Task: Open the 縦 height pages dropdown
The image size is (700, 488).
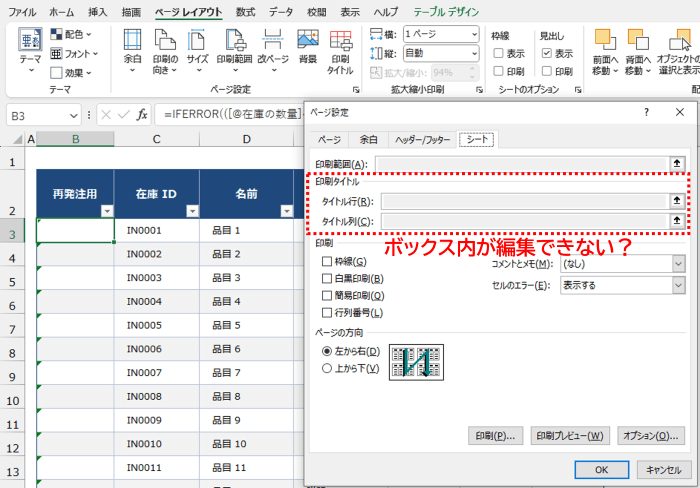Action: tap(474, 54)
